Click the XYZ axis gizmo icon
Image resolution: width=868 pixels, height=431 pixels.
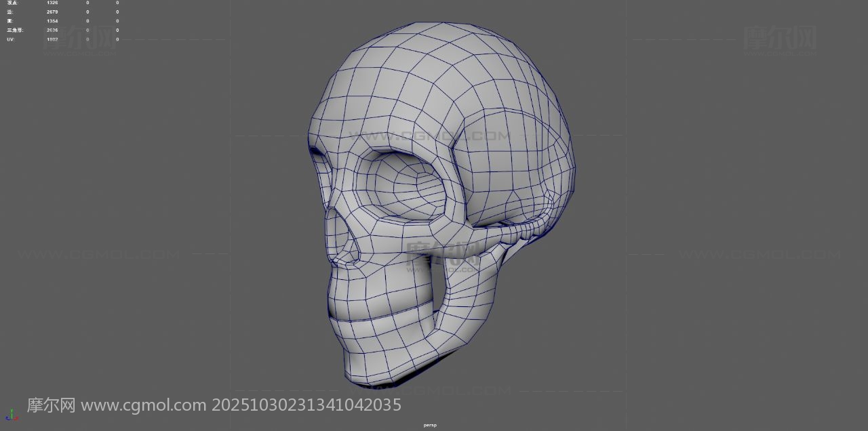coord(9,414)
